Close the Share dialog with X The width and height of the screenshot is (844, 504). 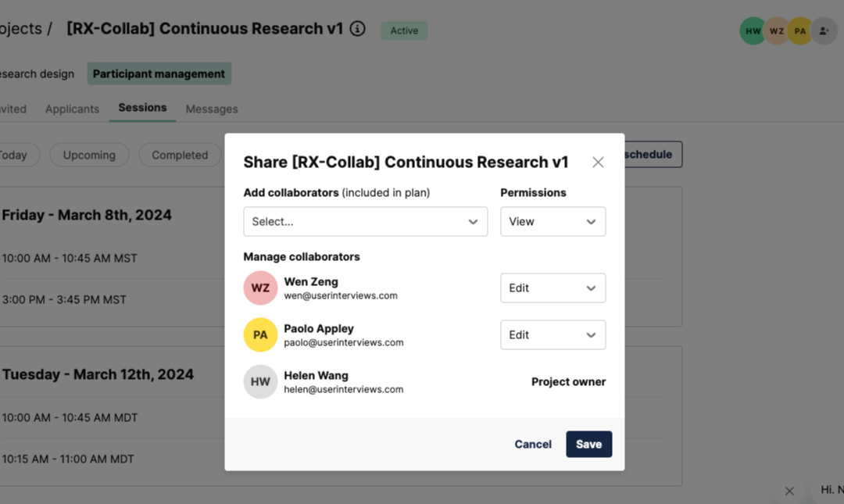point(598,162)
